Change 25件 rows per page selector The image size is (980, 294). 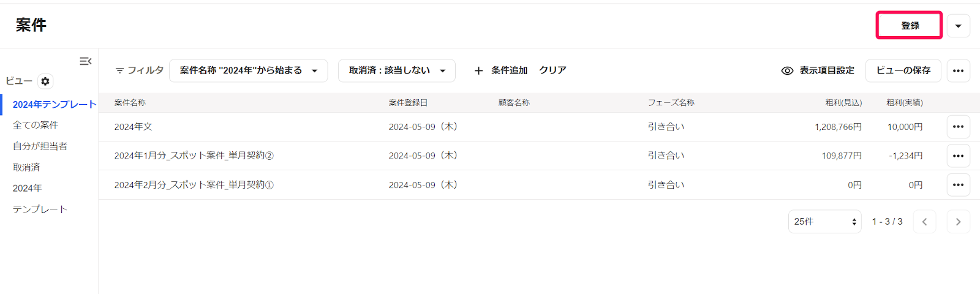(x=824, y=222)
